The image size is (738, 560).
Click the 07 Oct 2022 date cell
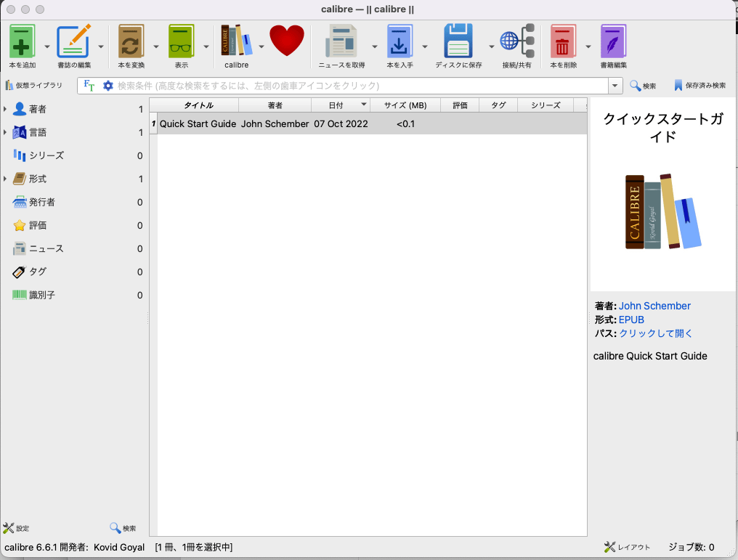341,123
